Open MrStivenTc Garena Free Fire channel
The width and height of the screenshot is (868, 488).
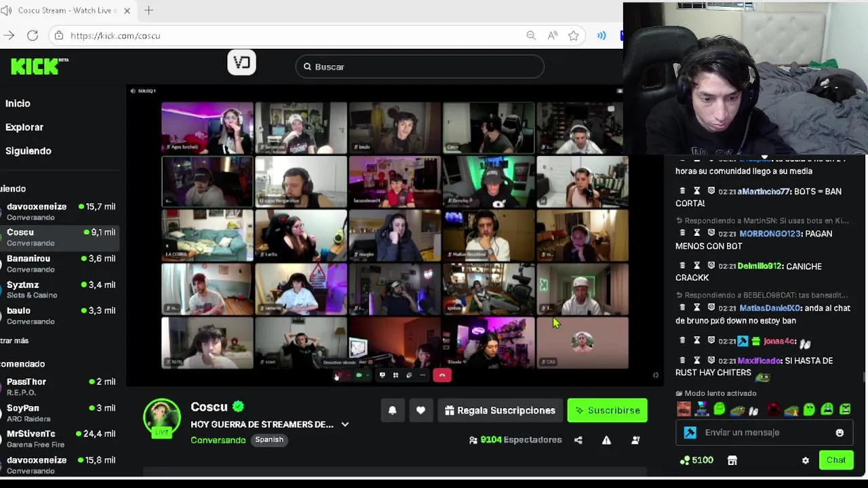click(60, 439)
